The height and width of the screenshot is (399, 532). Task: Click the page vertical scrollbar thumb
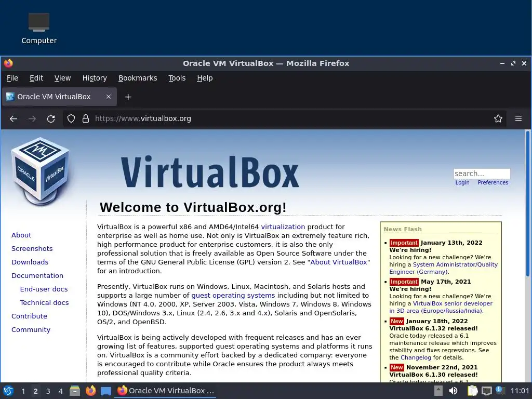click(x=528, y=204)
